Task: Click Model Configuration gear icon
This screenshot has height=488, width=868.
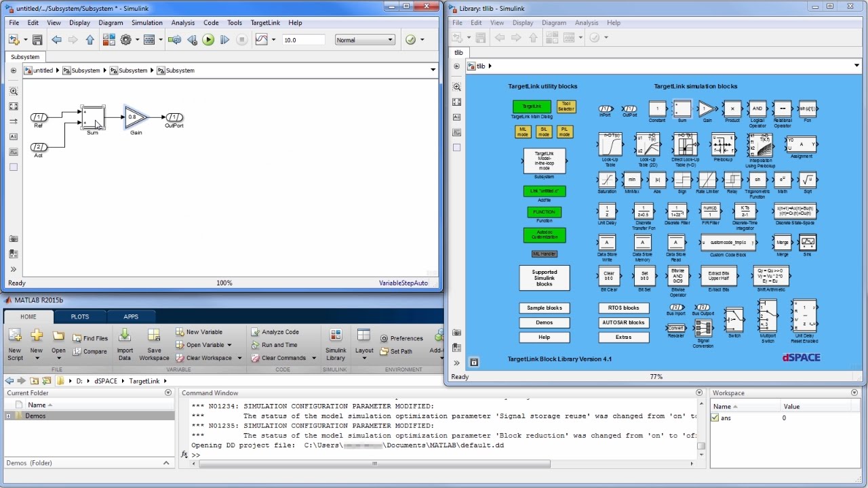Action: [x=125, y=40]
